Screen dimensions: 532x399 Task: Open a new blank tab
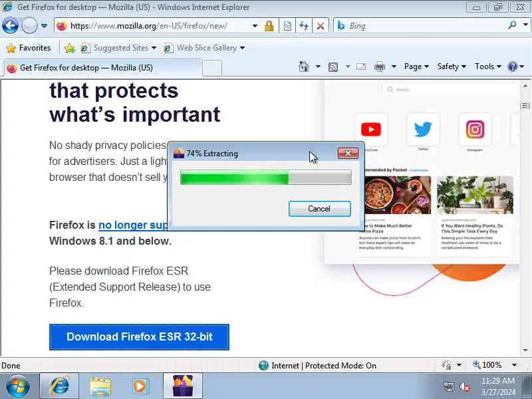(x=212, y=68)
